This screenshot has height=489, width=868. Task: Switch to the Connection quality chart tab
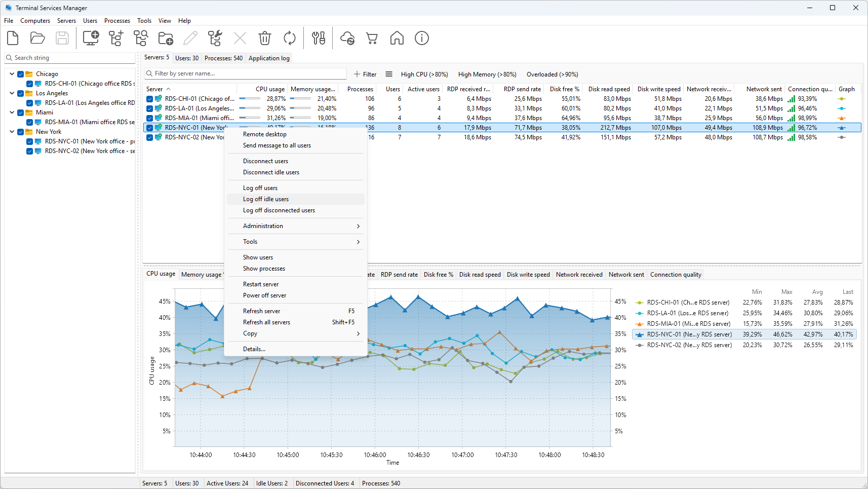click(x=676, y=275)
